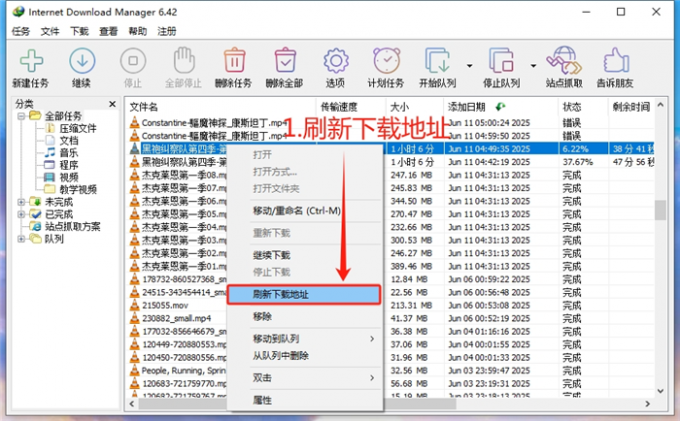The width and height of the screenshot is (680, 421).
Task: Choose 移动/重命名 in context menu
Action: (304, 211)
